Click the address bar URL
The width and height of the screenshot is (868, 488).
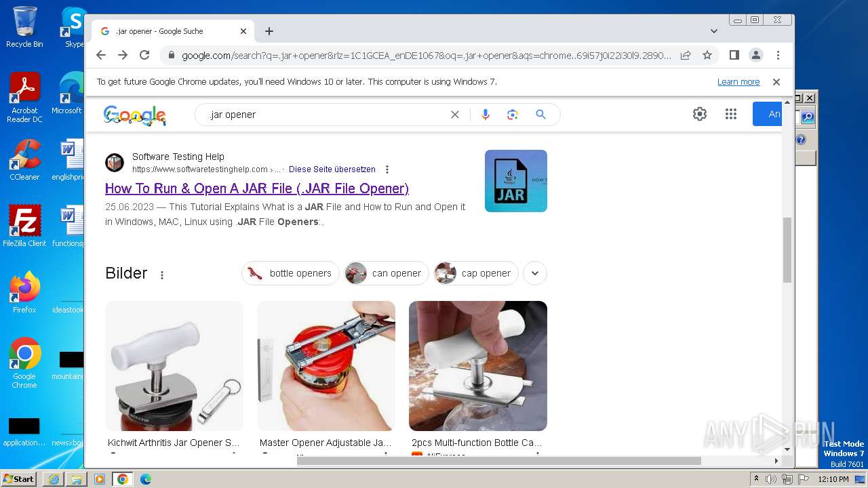[x=426, y=55]
